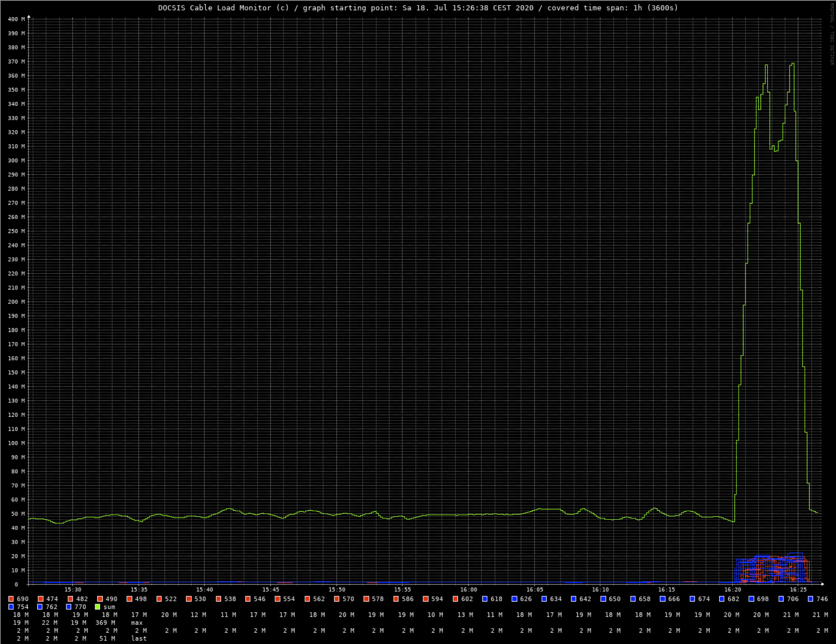Click the green 'sum' legend swatch
The width and height of the screenshot is (836, 644).
(97, 607)
